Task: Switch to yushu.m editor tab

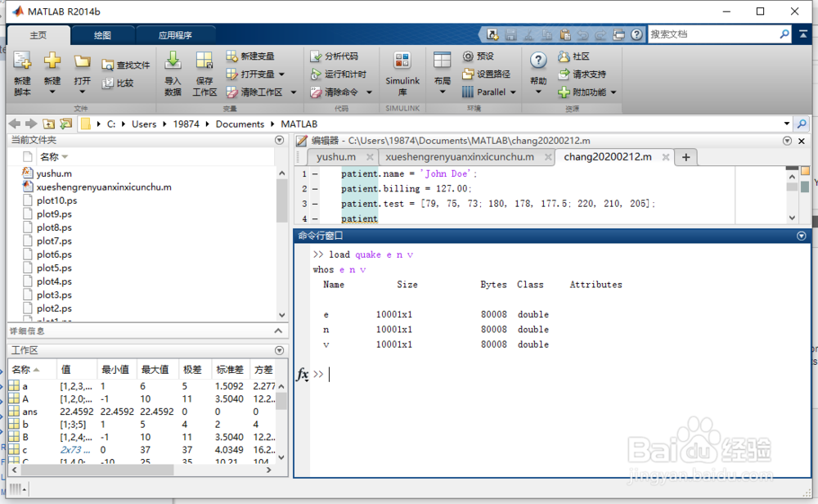Action: 336,157
